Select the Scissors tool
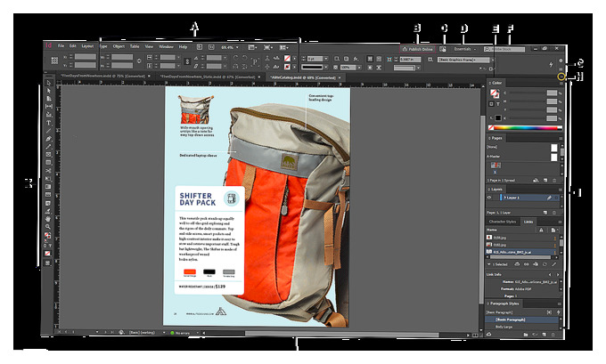606x364 pixels. click(49, 171)
